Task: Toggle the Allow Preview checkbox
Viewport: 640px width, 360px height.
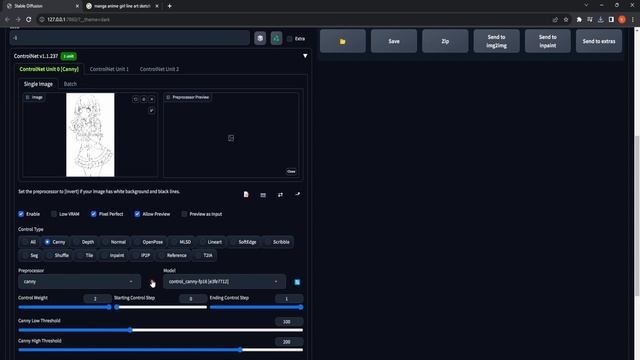Action: [137, 214]
